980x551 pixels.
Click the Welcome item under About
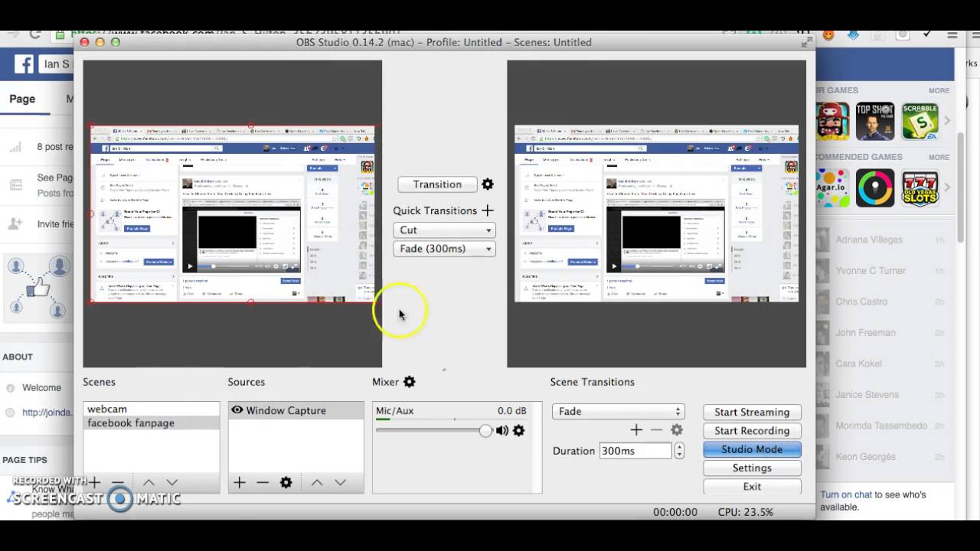click(x=41, y=388)
